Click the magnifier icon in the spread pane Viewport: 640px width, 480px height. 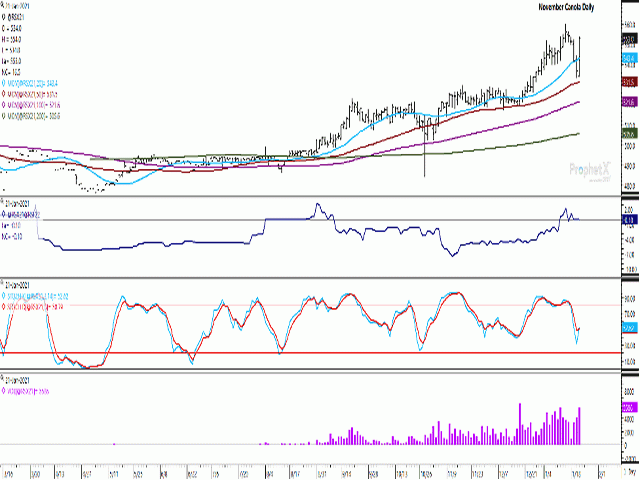(x=2, y=203)
